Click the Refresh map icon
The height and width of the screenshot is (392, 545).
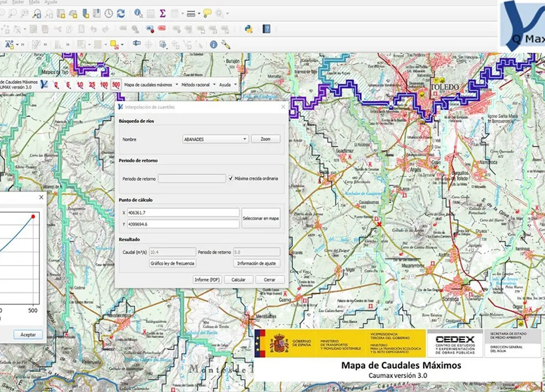point(120,13)
